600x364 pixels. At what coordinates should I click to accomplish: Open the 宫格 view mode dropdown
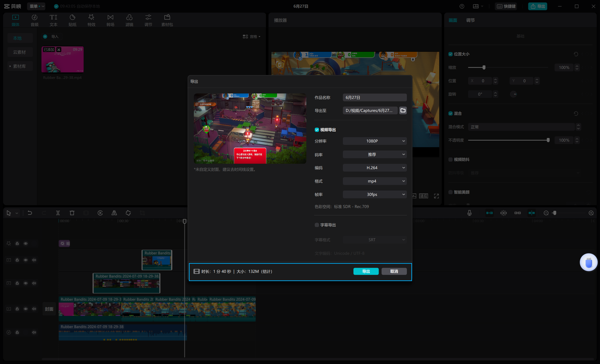pos(251,37)
